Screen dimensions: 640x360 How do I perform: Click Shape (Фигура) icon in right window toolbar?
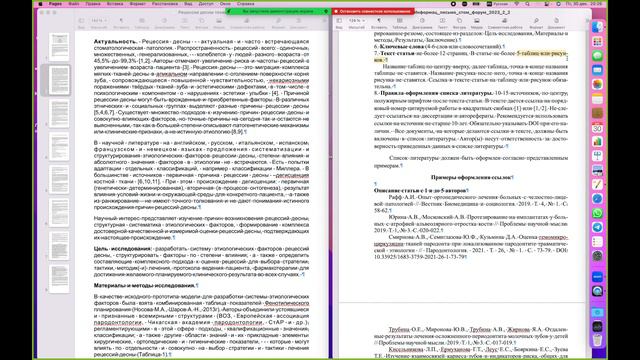click(459, 20)
